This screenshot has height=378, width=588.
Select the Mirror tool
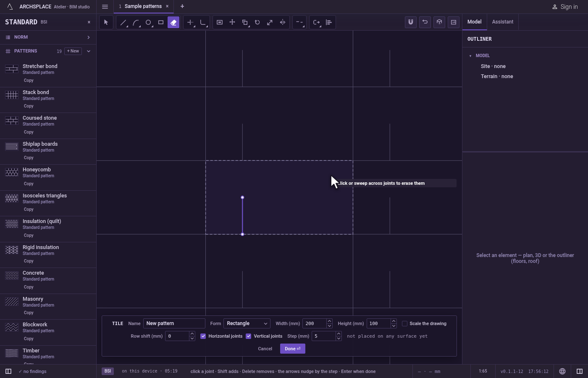pos(283,22)
